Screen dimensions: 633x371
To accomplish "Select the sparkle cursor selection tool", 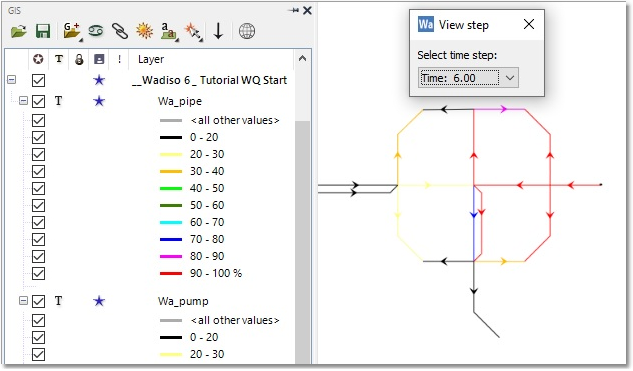I will point(193,31).
